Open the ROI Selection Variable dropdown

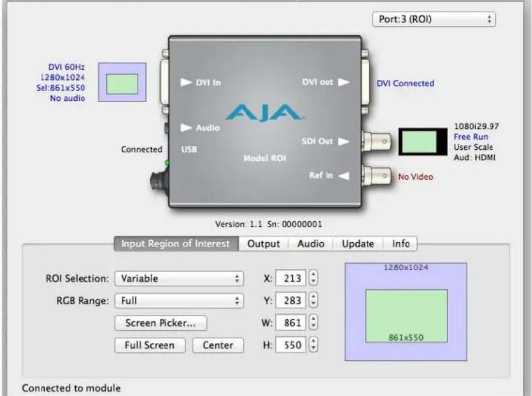[x=179, y=279]
